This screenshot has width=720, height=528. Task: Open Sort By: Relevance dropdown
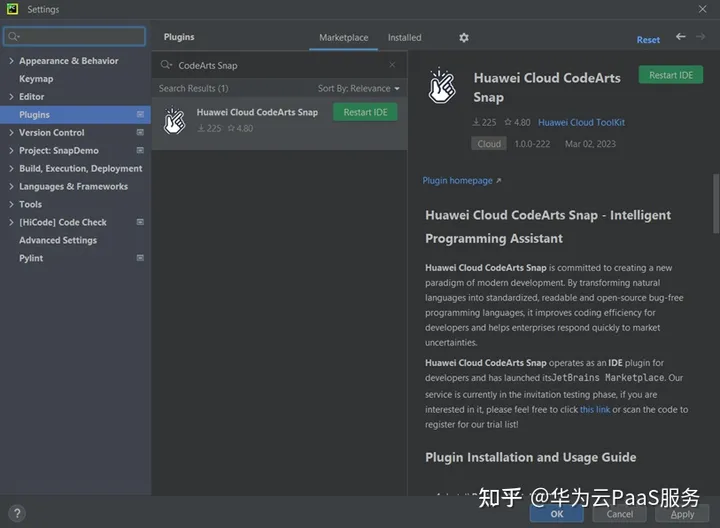pyautogui.click(x=359, y=88)
